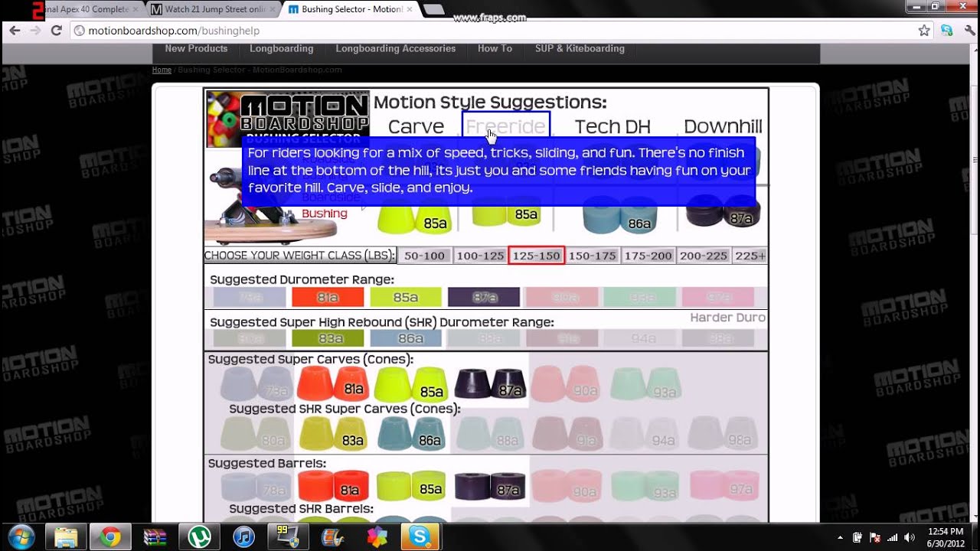This screenshot has width=980, height=551.
Task: Close the 21 Jump Street tab
Action: [x=271, y=9]
